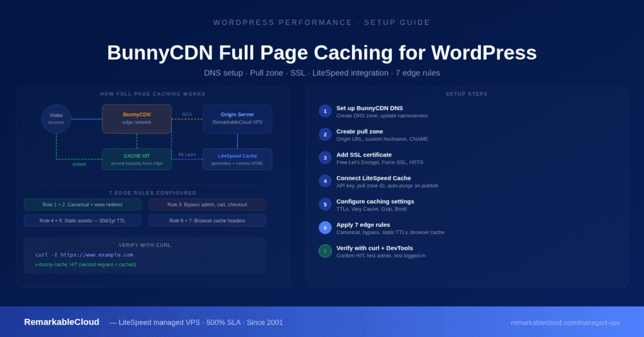644x337 pixels.
Task: Click the step 2 number circle
Action: pyautogui.click(x=325, y=135)
